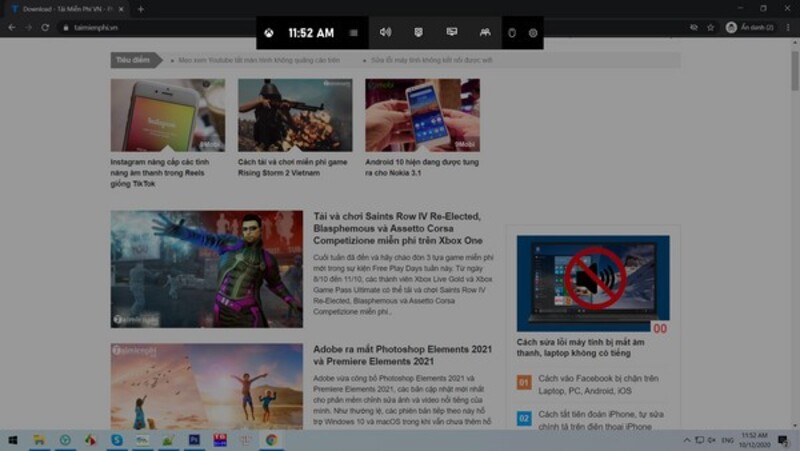Open the Incognito profile indicator
This screenshot has width=800, height=451.
[750, 28]
